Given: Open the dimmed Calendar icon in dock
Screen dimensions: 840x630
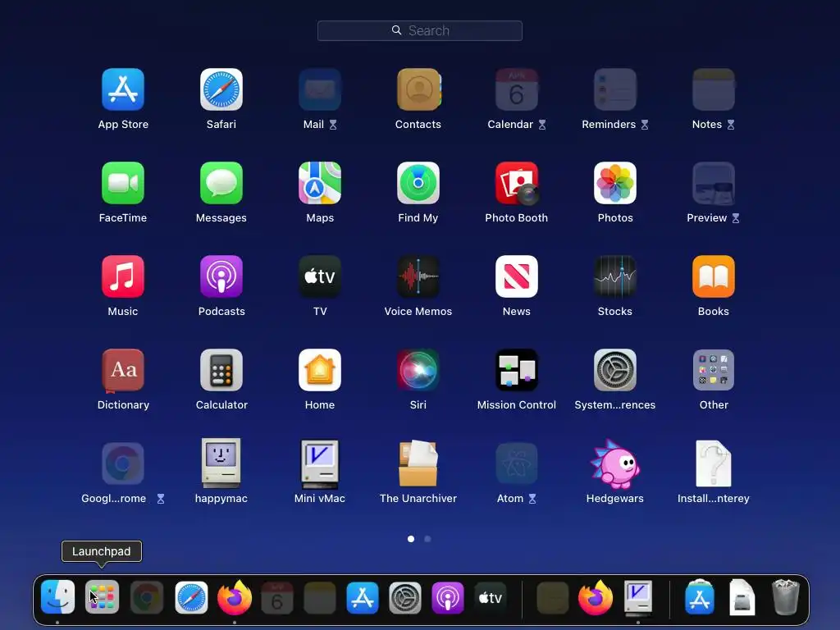Looking at the screenshot, I should tap(277, 598).
